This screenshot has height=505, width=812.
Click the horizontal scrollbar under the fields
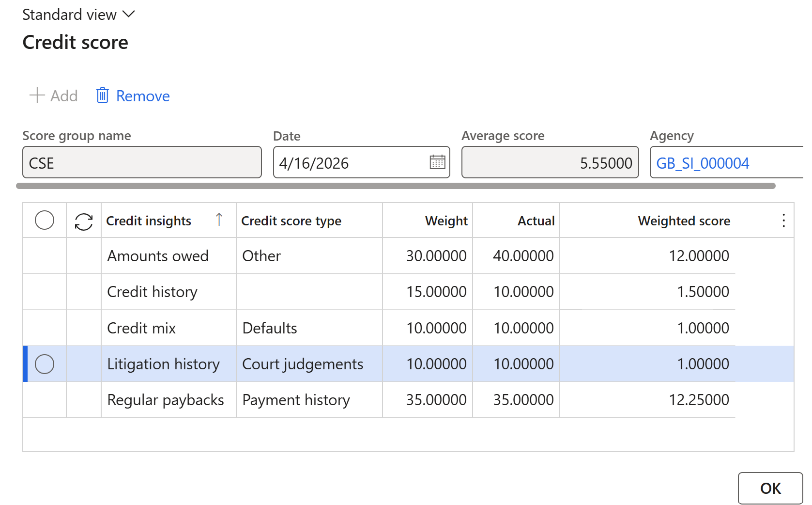pos(395,186)
